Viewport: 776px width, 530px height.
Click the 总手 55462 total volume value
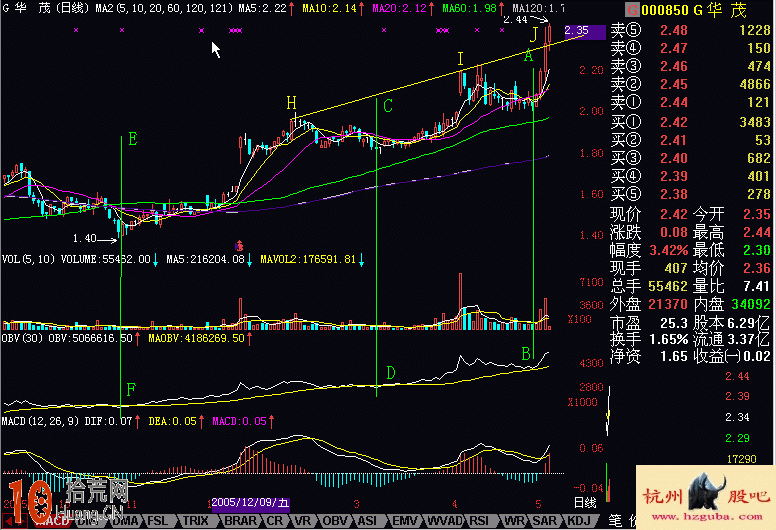point(668,286)
